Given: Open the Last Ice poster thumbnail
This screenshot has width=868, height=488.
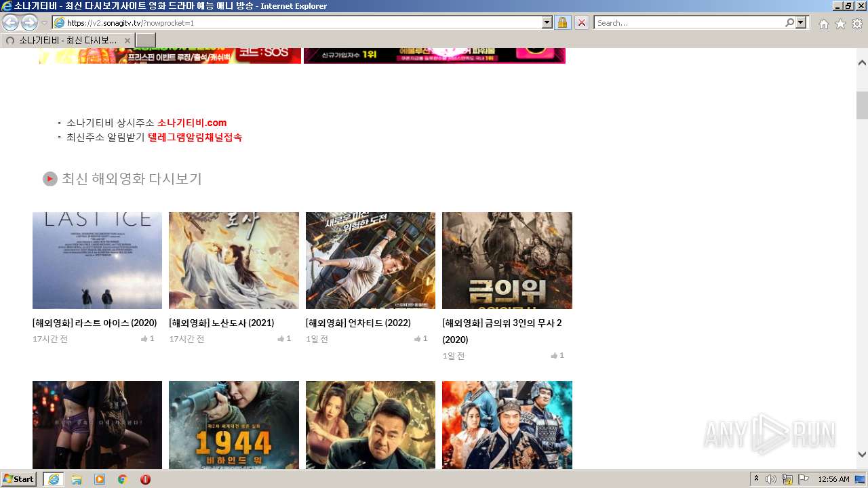Looking at the screenshot, I should [x=97, y=260].
